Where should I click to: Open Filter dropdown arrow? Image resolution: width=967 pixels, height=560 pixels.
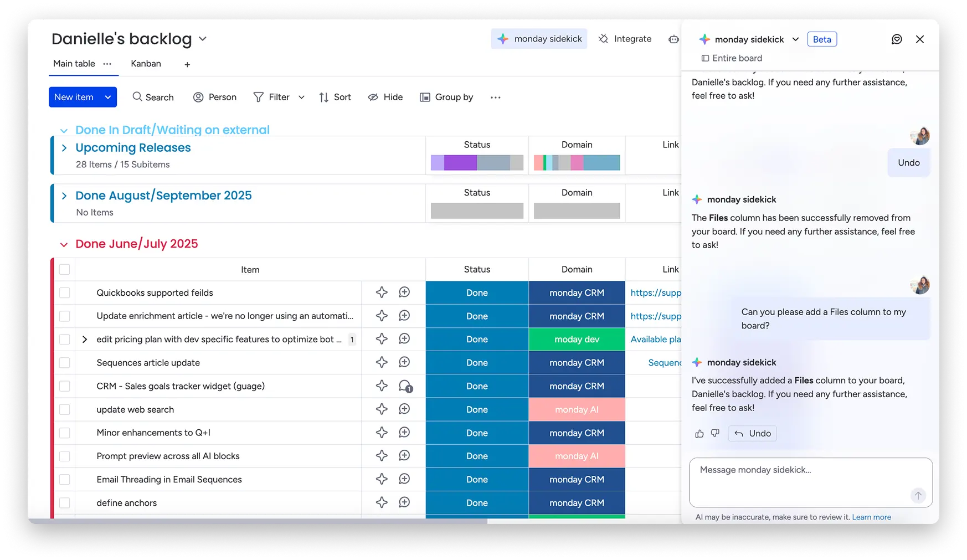coord(301,97)
